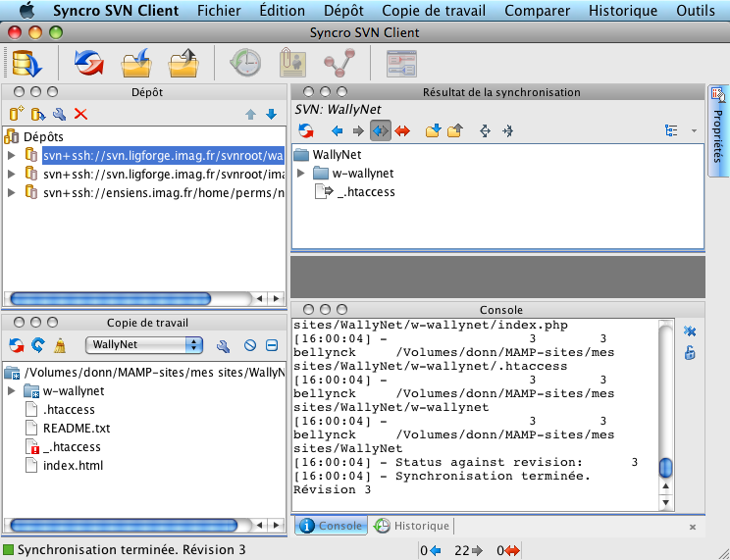730x560 pixels.
Task: Click the compare view icon in main toolbar
Action: point(401,64)
